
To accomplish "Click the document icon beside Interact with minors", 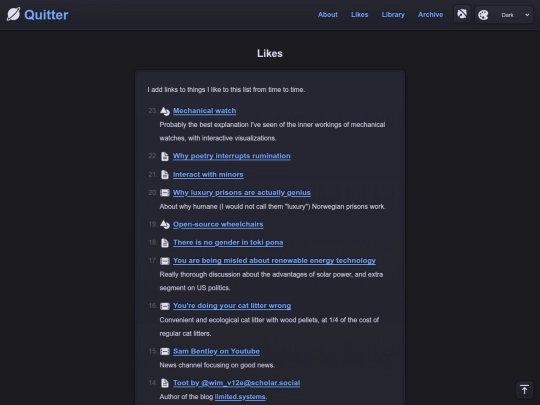I will tap(165, 175).
